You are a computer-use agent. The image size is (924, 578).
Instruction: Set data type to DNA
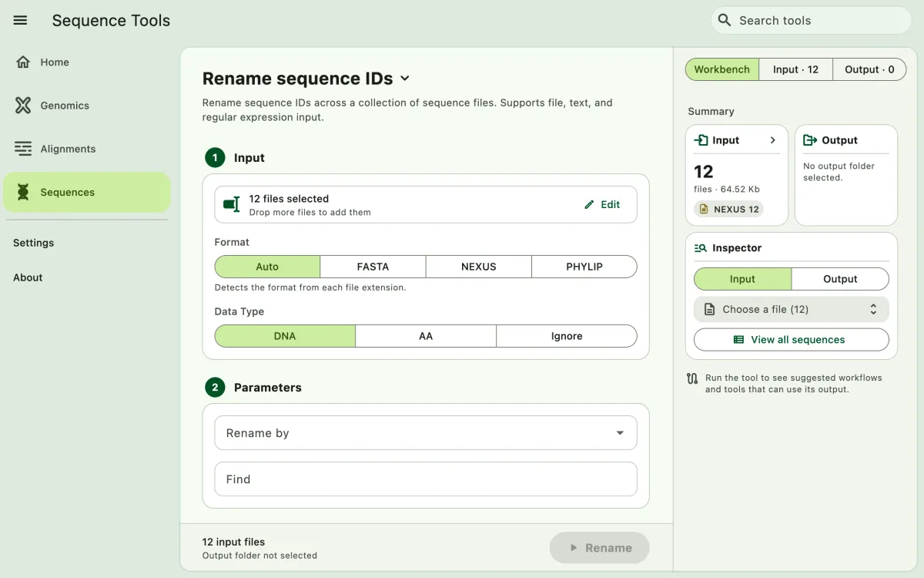click(x=285, y=336)
